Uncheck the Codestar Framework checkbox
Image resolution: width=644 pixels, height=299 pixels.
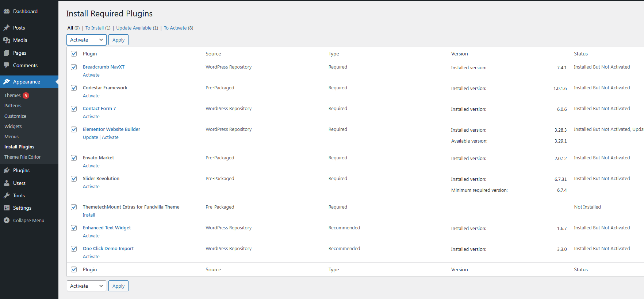[x=74, y=88]
